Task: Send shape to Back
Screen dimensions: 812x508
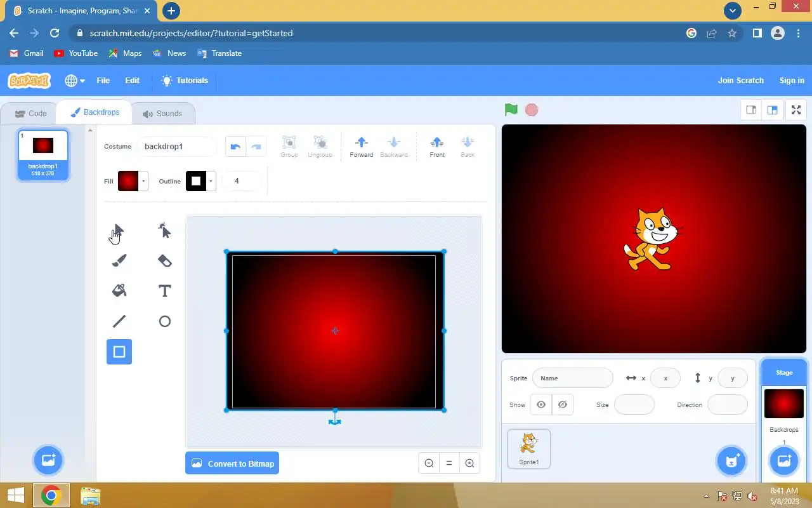Action: [x=468, y=147]
